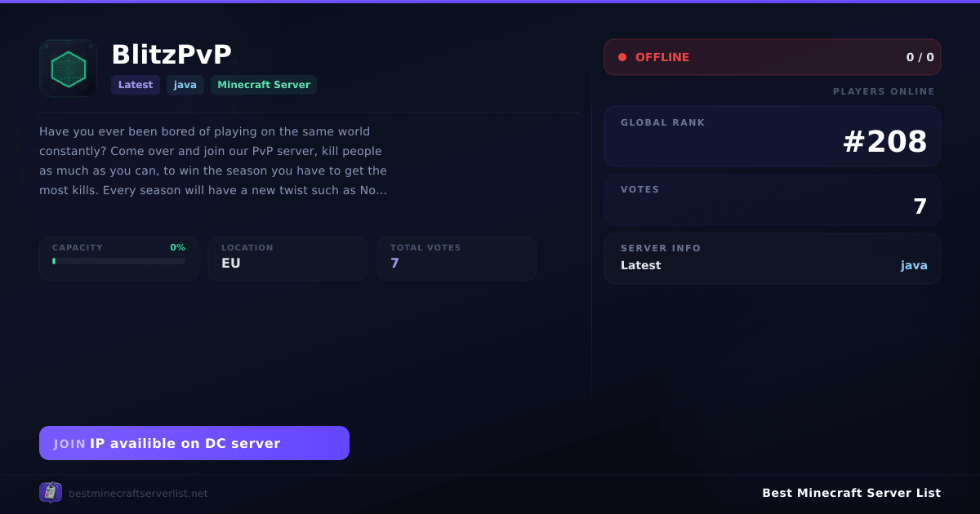Click the Total Votes stat box
Image resolution: width=980 pixels, height=514 pixels.
pyautogui.click(x=457, y=259)
